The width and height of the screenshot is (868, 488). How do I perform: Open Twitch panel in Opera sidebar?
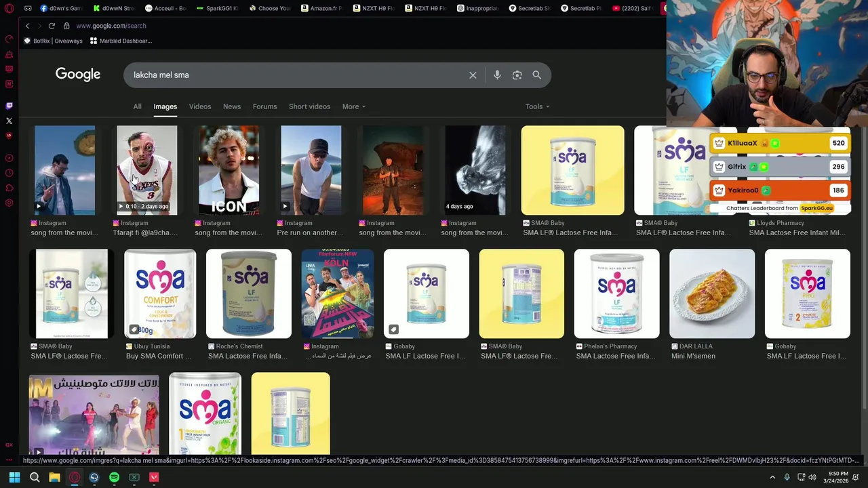pos(9,106)
